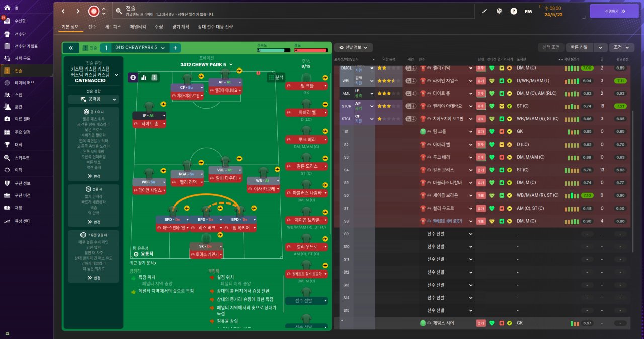
Task: Add a new tactic with plus button
Action: point(175,48)
